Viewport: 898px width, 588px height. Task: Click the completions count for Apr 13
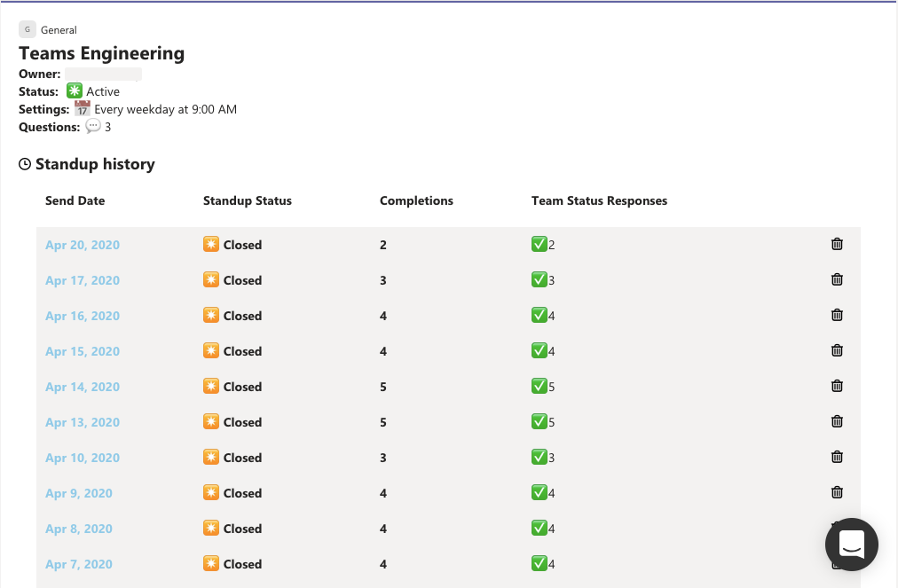383,422
